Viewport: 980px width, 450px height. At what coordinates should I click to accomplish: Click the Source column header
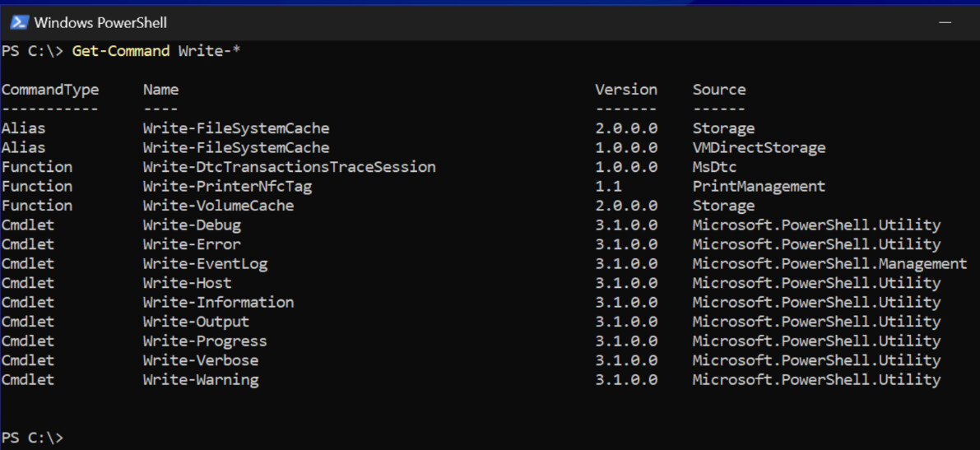tap(718, 90)
